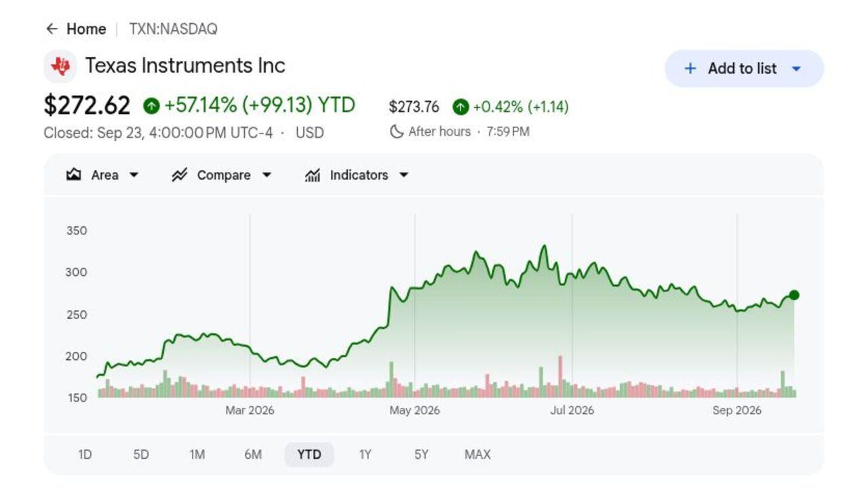The height and width of the screenshot is (488, 868).
Task: Expand the Indicators dropdown arrow
Action: 403,175
